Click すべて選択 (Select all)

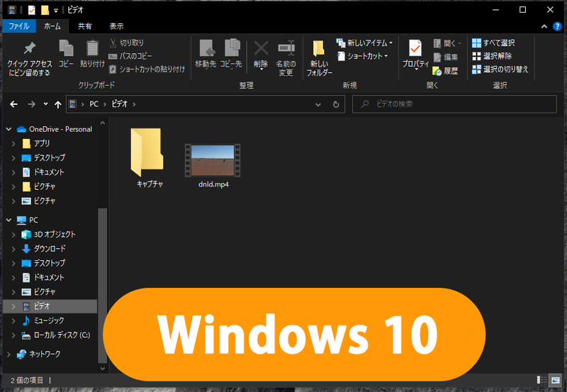click(x=493, y=43)
